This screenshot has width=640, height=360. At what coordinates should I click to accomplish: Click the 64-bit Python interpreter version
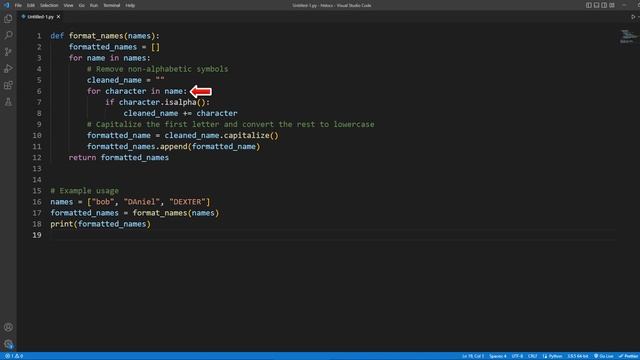point(578,356)
